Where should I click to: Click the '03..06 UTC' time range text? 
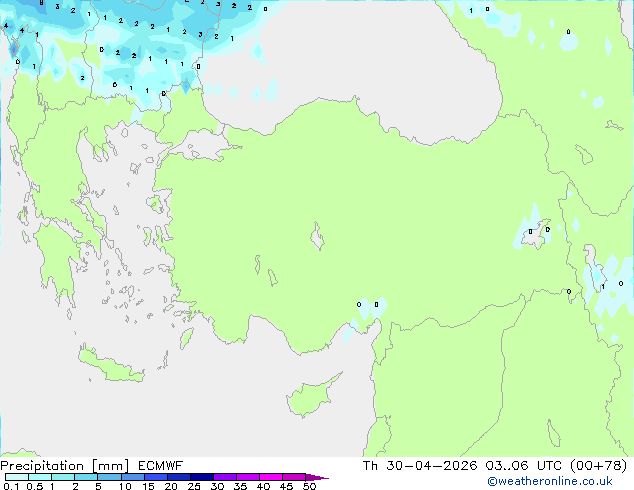click(x=524, y=466)
